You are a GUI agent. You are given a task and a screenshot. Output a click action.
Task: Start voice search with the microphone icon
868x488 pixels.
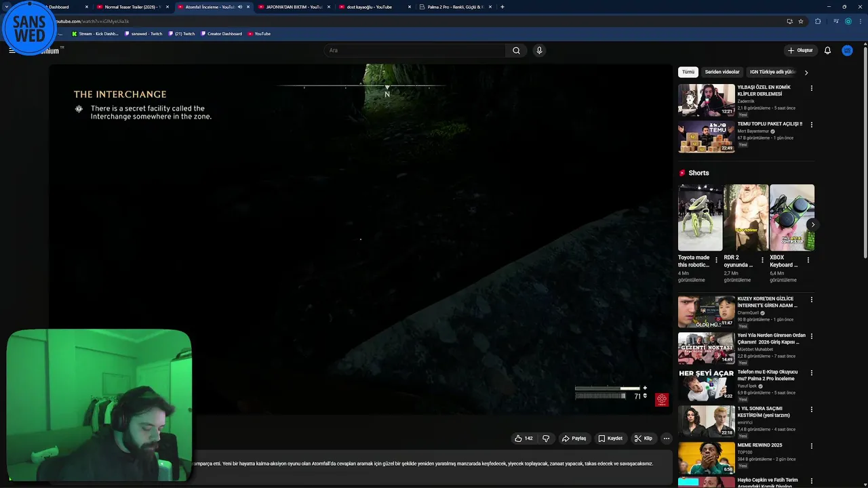coord(539,50)
